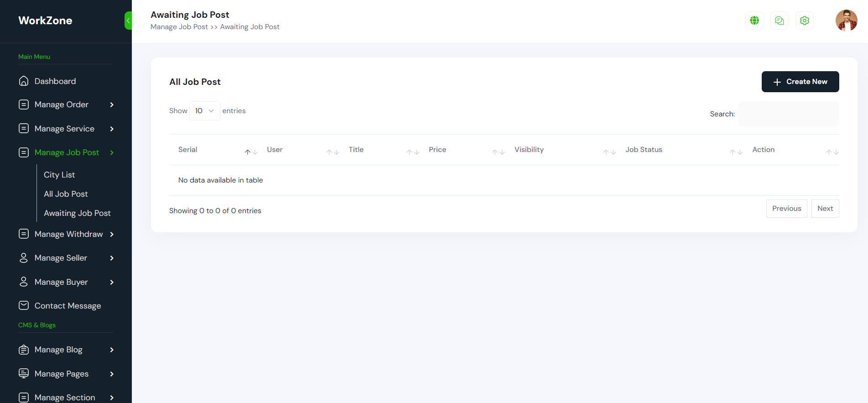
Task: Select All Job Post submenu item
Action: tap(66, 194)
